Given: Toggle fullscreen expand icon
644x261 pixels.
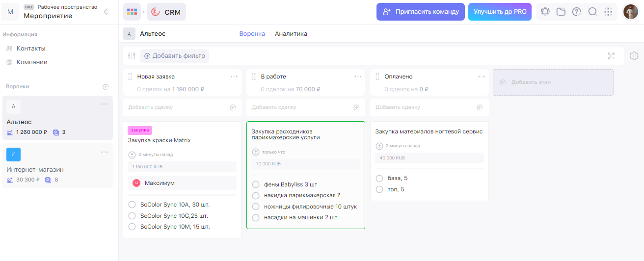Looking at the screenshot, I should tap(611, 56).
